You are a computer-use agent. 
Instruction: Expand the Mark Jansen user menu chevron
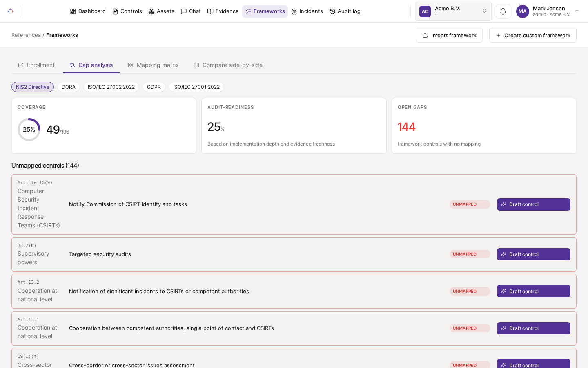[577, 11]
